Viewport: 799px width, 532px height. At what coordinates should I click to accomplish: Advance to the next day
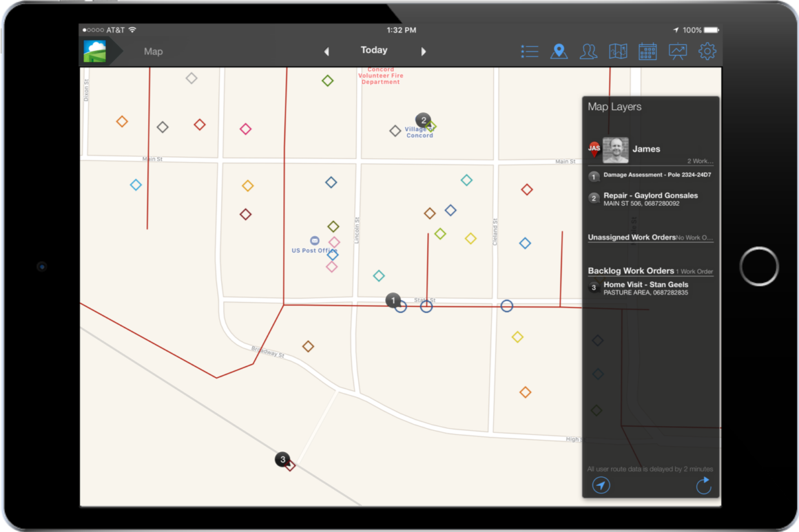[424, 51]
